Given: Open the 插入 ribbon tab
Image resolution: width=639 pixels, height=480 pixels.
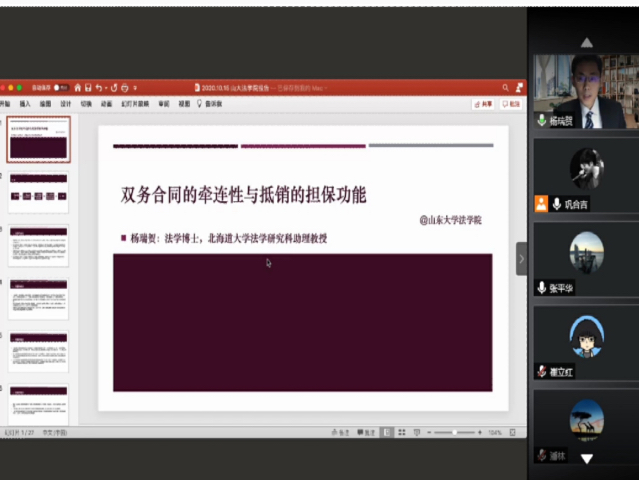Looking at the screenshot, I should pyautogui.click(x=25, y=103).
